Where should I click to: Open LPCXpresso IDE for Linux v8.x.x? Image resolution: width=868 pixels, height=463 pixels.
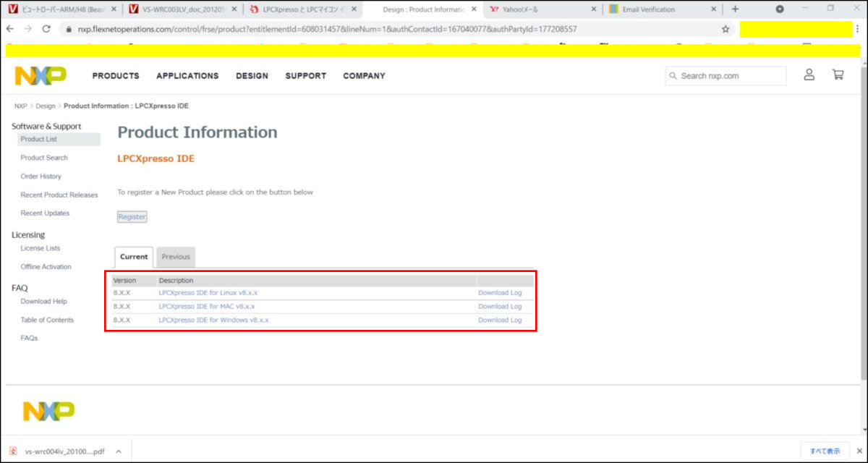tap(208, 293)
